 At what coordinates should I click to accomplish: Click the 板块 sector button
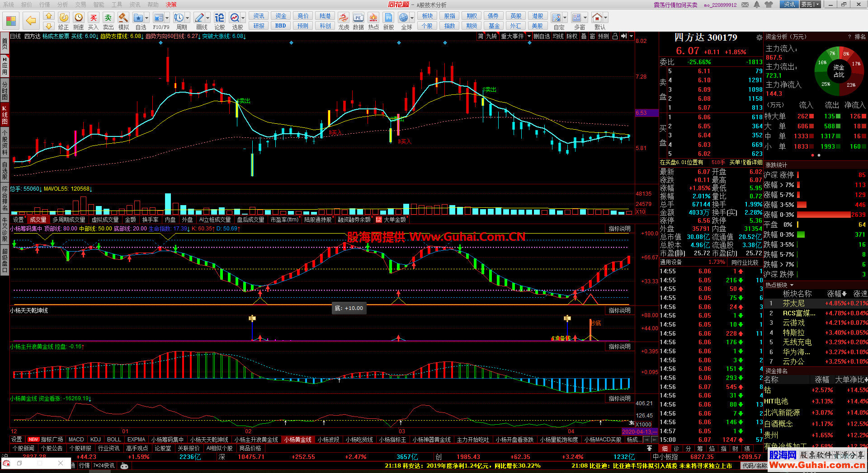click(427, 16)
